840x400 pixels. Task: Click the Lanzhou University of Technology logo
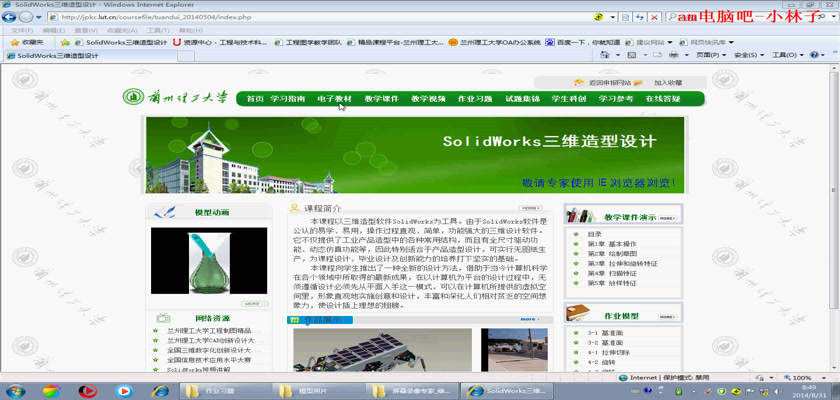point(175,97)
